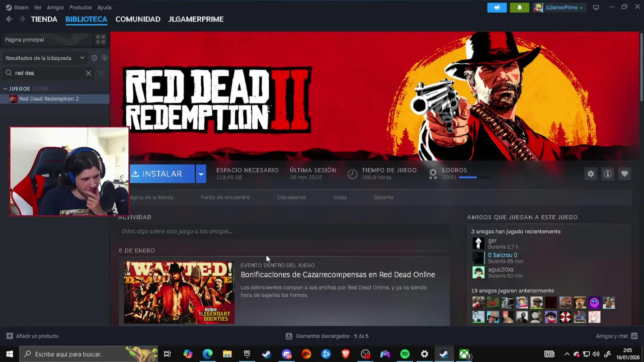
Task: Clear the 'red dea' search text
Action: pos(89,73)
